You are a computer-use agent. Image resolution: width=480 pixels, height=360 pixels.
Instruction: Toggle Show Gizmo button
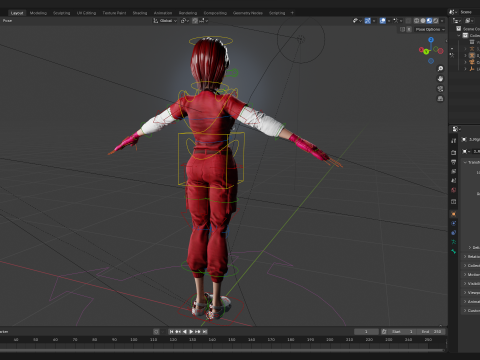(368, 21)
